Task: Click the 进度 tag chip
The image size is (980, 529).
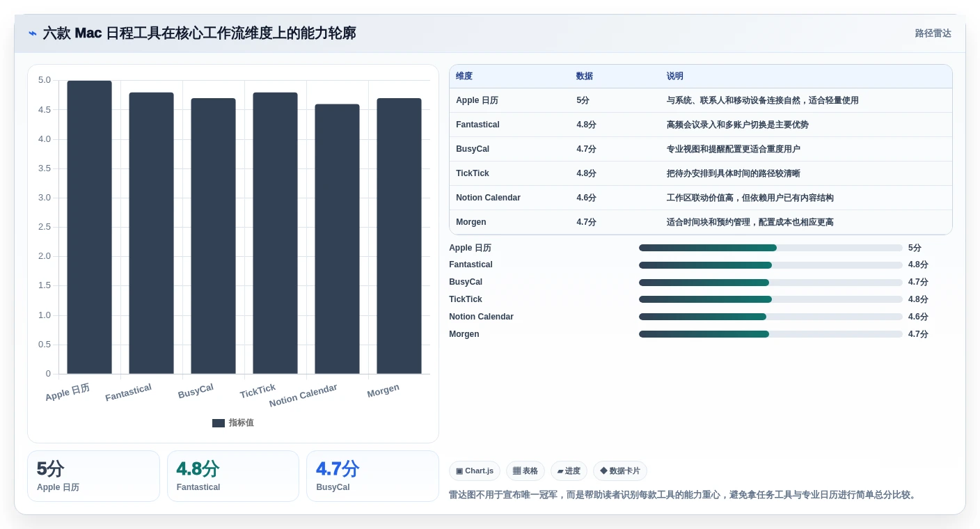Action: point(569,471)
